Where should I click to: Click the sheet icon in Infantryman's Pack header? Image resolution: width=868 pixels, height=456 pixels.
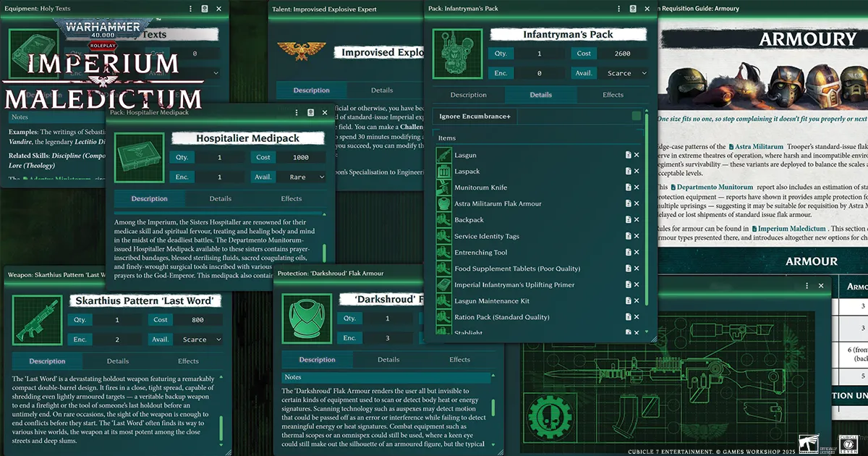tap(632, 9)
